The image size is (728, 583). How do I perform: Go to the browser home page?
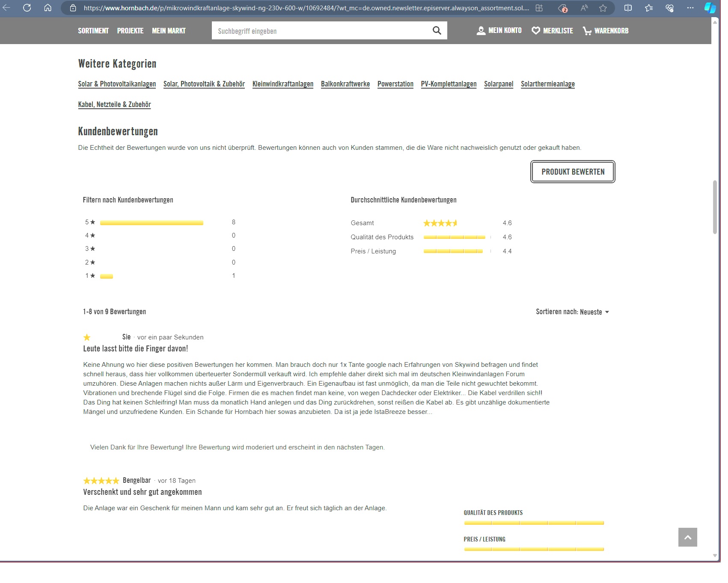(48, 8)
